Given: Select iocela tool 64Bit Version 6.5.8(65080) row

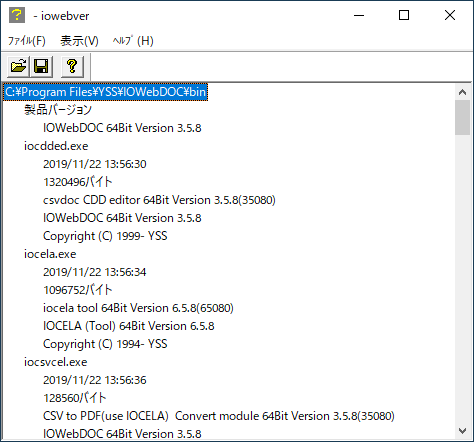Looking at the screenshot, I should pos(138,308).
